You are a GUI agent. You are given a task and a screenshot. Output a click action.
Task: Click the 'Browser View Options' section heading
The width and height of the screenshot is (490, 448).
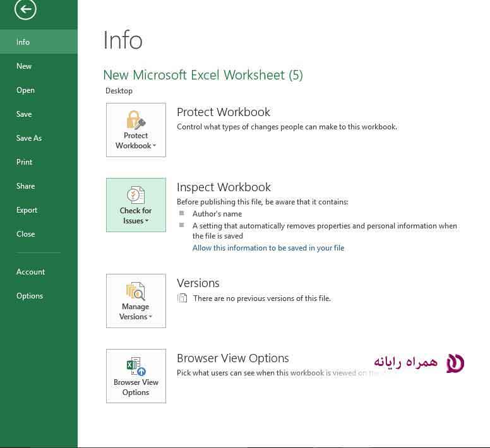point(233,358)
